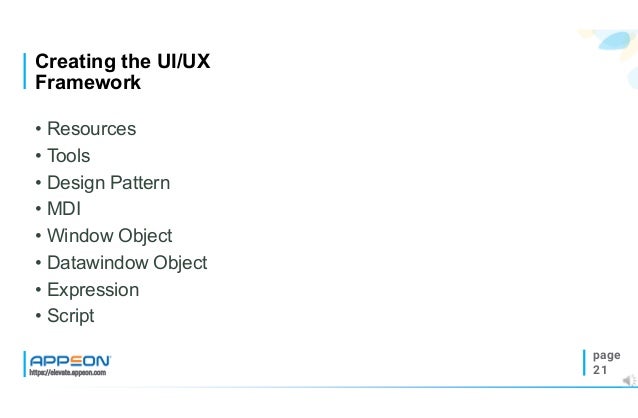Image resolution: width=638 pixels, height=418 pixels.
Task: Open the elevate.appeon.com link
Action: (68, 371)
